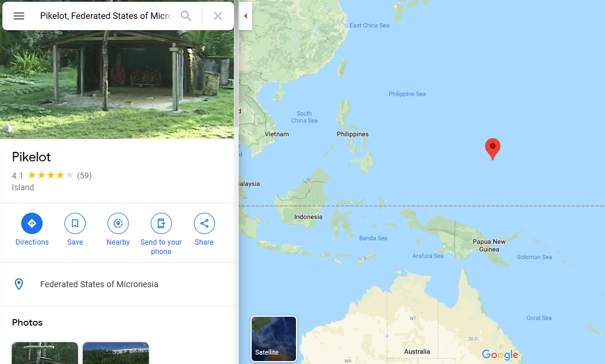This screenshot has width=605, height=364.
Task: Open the first photo thumbnail under Photos
Action: click(x=45, y=353)
